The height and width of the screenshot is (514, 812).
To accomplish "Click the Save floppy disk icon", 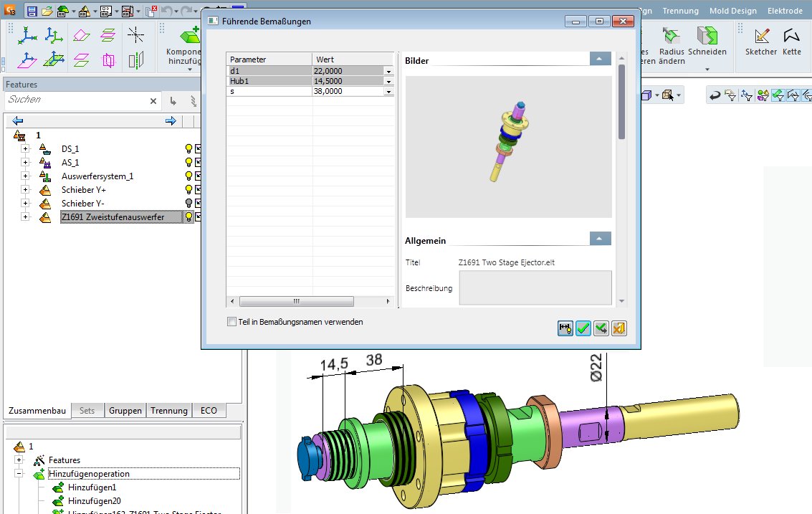I will [32, 11].
